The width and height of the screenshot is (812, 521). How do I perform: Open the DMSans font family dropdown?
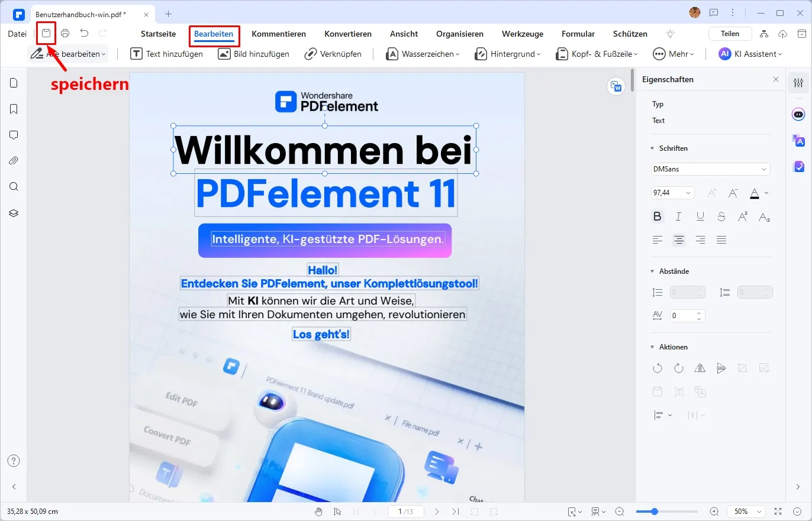coord(710,169)
